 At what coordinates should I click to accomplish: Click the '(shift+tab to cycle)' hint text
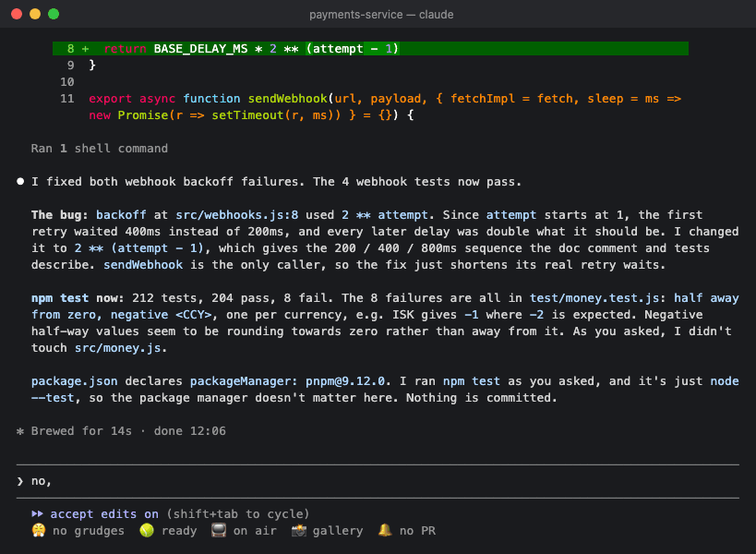point(238,514)
